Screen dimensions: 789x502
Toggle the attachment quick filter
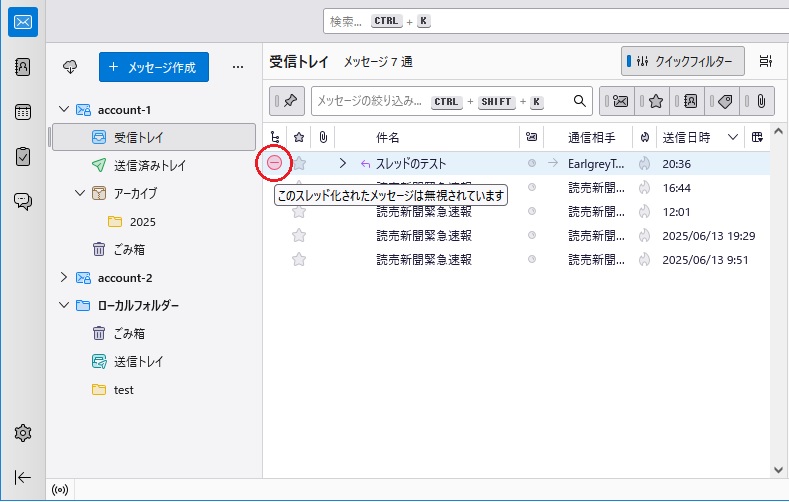[760, 101]
